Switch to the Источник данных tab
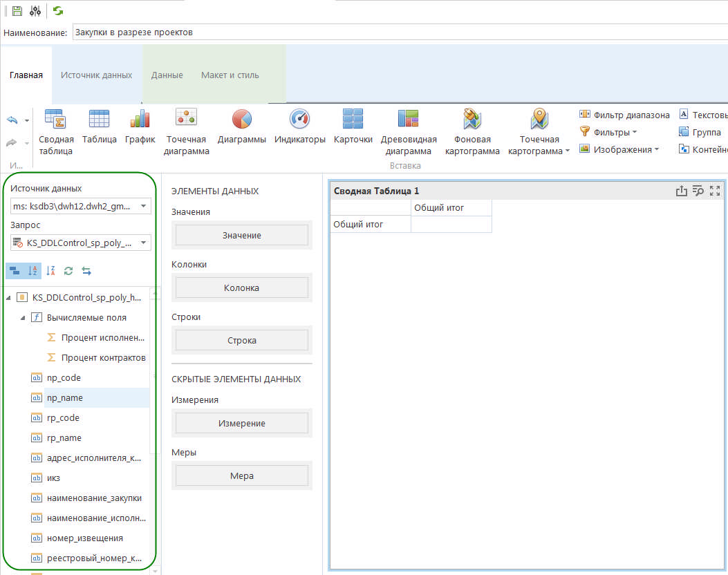 tap(96, 75)
